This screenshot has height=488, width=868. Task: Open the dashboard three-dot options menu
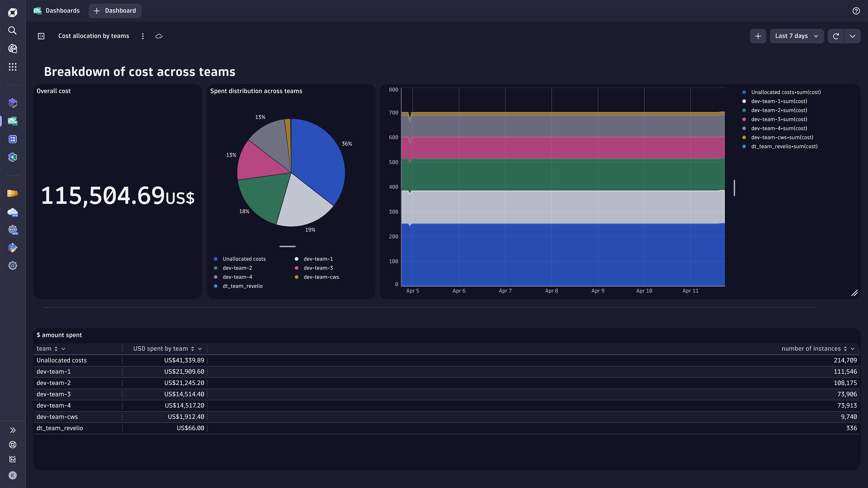[x=143, y=36]
